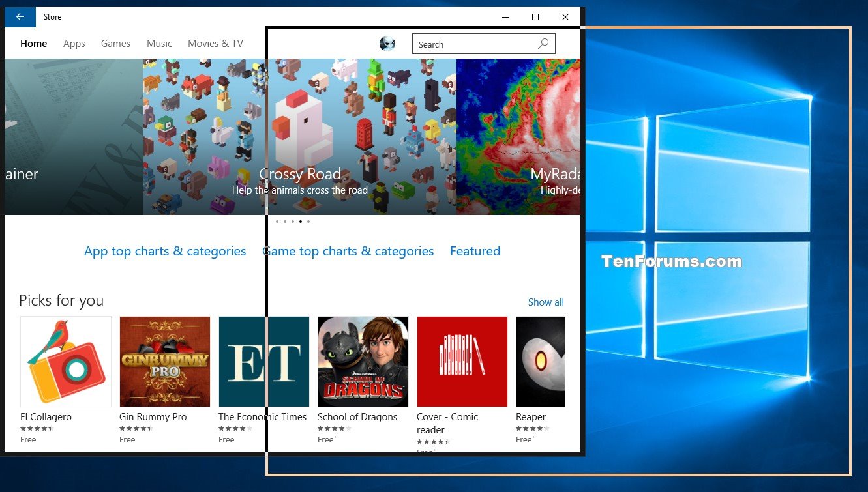Click the Reaper app name
Viewport: 868px width, 492px height.
[x=531, y=417]
